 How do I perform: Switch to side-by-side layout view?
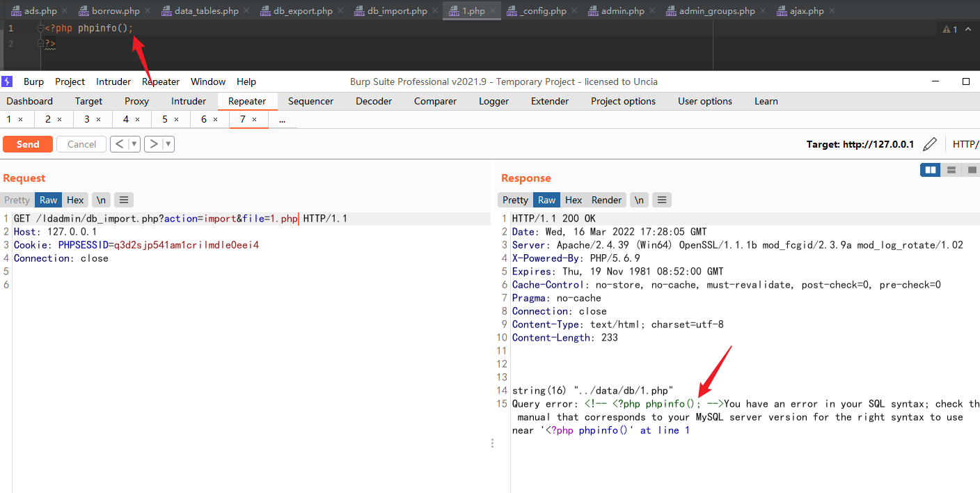pyautogui.click(x=930, y=170)
